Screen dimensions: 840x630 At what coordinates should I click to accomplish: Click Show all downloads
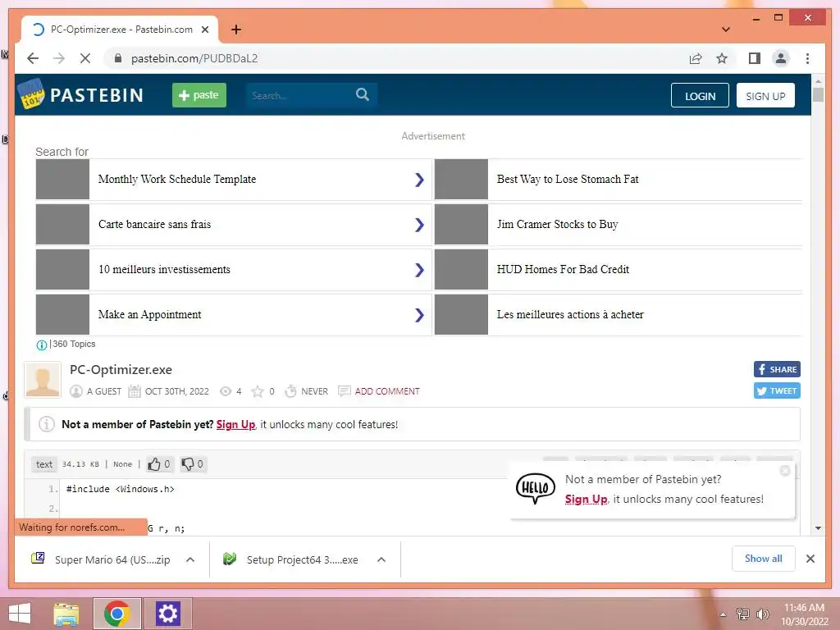coord(764,559)
